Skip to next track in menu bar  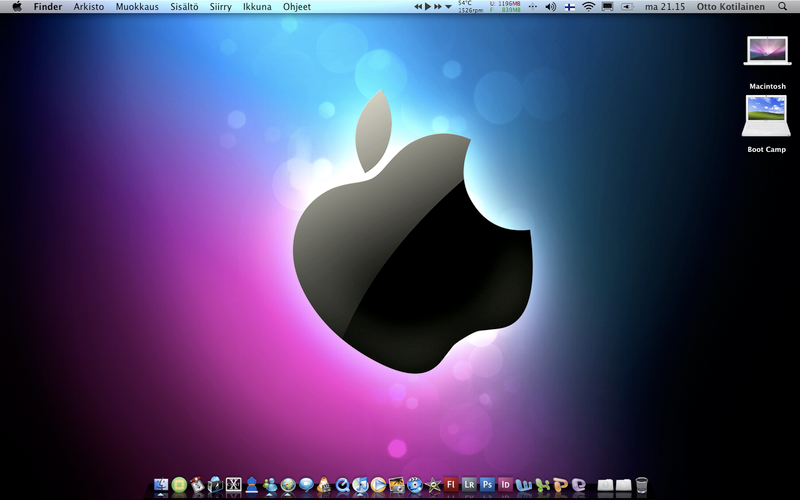click(438, 7)
